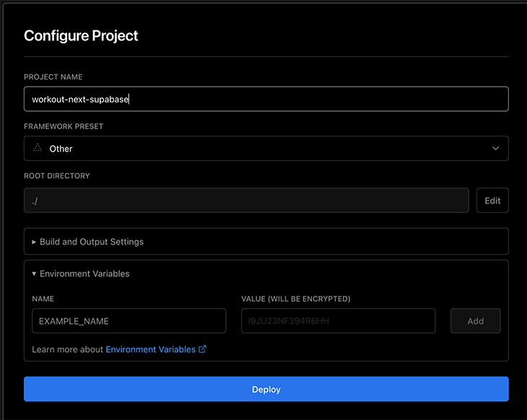Click the chevron arrow in the Framework Preset box
Image resolution: width=527 pixels, height=420 pixels.
click(x=495, y=148)
